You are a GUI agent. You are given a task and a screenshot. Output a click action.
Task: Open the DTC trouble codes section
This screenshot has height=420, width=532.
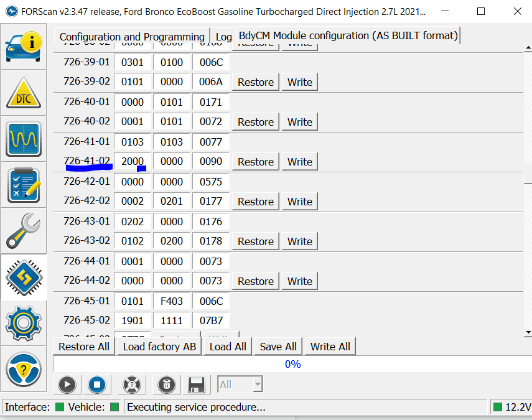coord(24,93)
